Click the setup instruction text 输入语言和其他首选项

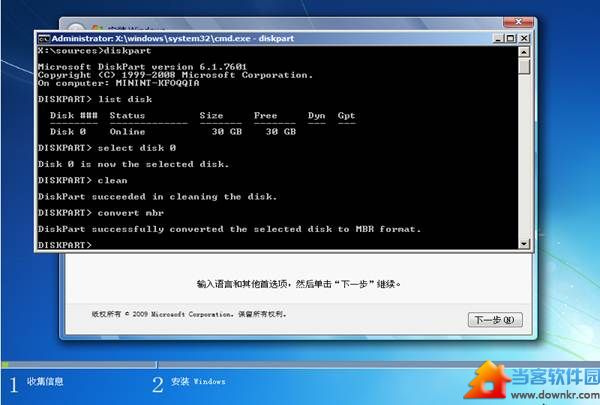[298, 284]
